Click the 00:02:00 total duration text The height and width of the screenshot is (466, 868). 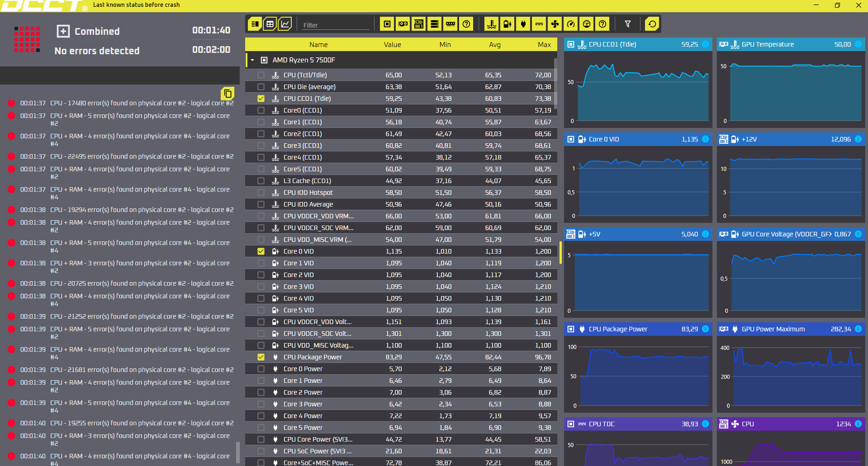tap(211, 50)
